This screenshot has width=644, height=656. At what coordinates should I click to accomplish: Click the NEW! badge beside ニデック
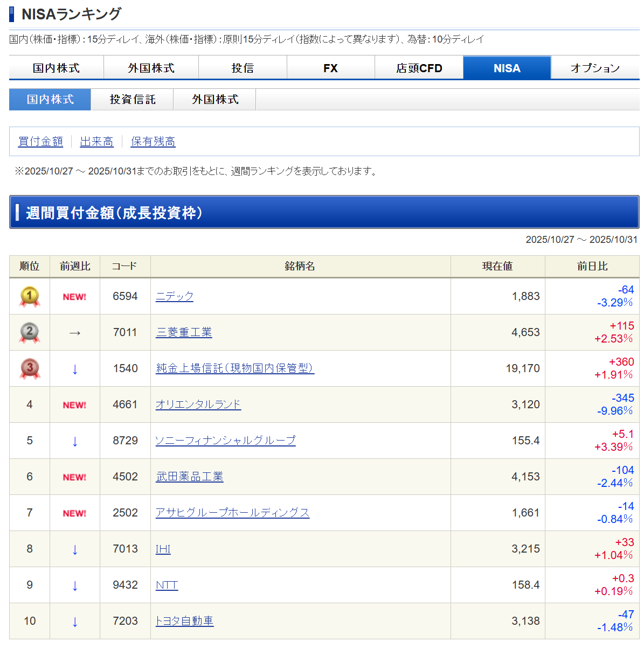74,297
